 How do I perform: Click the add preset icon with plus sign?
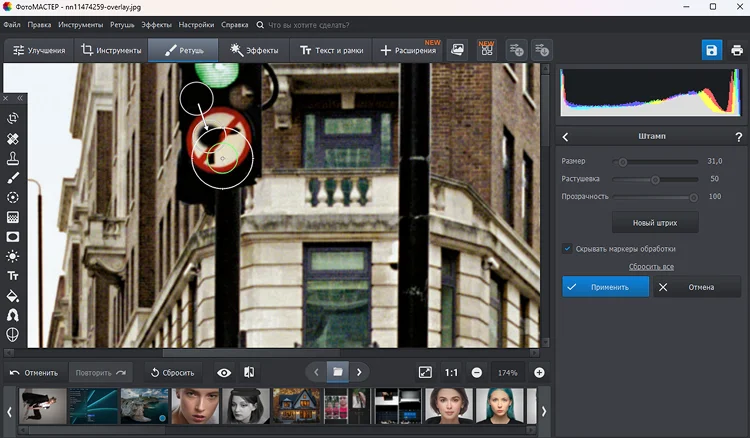tap(517, 50)
